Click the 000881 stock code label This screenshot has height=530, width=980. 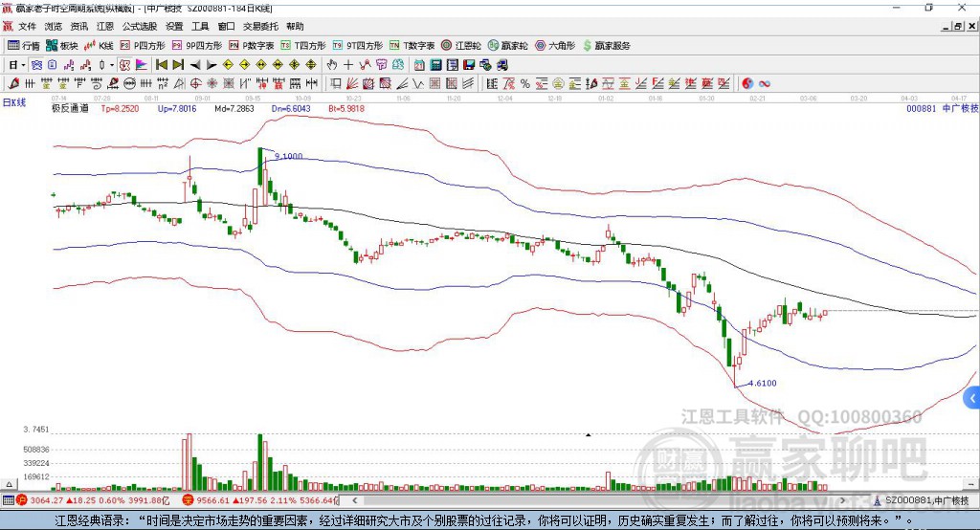(x=922, y=109)
